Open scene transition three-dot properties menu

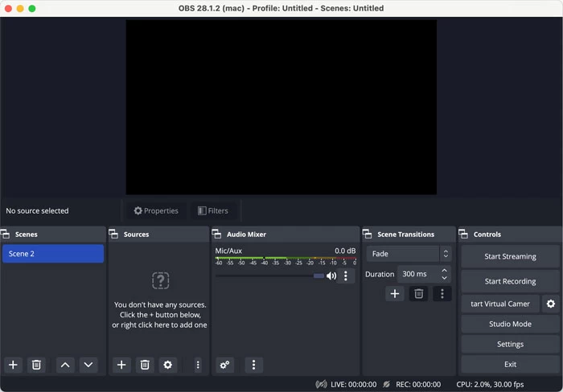[442, 294]
